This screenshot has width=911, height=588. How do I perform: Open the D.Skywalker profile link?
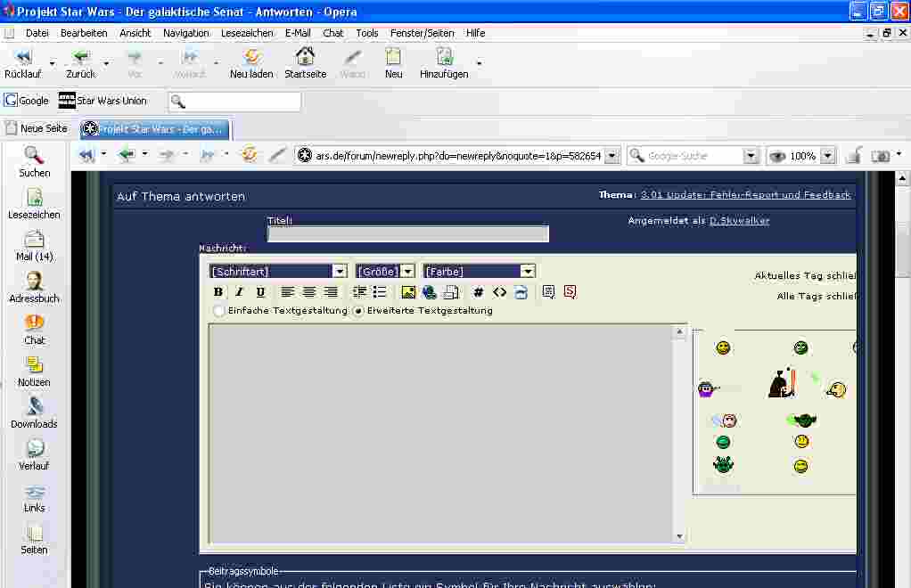739,221
